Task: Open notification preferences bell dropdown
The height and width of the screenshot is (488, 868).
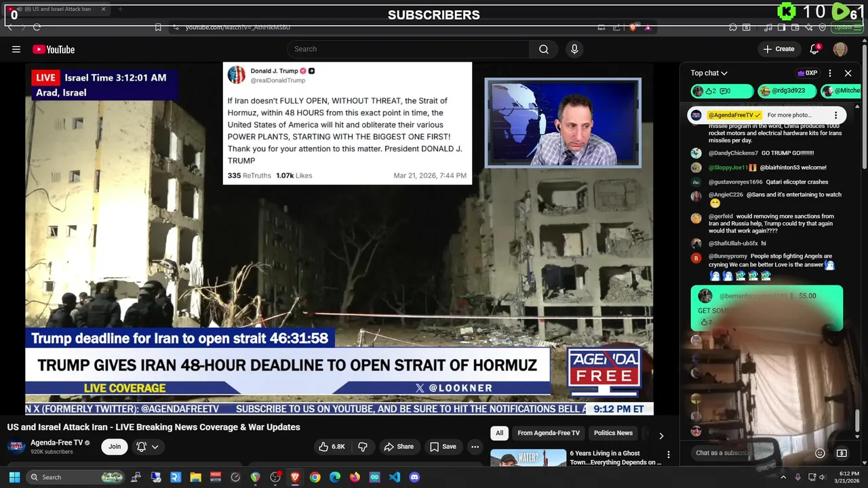Action: coord(147,447)
